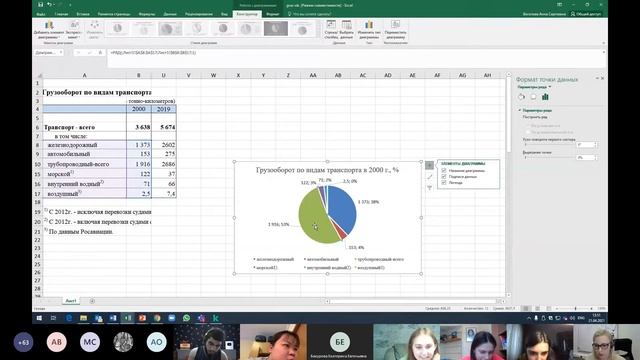The image size is (640, 360).
Task: Open WhatsApp from the taskbar
Action: point(187,318)
